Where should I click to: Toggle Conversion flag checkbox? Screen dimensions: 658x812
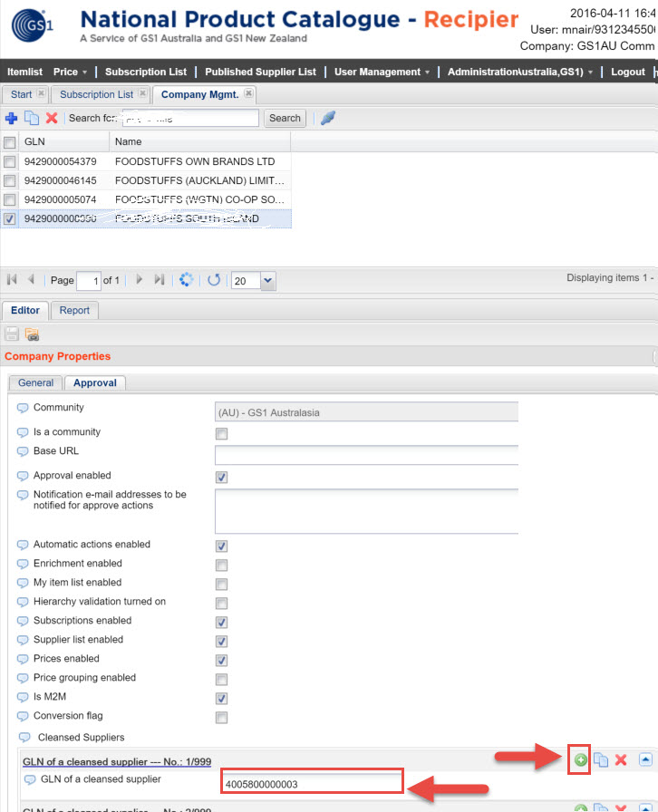tap(221, 717)
